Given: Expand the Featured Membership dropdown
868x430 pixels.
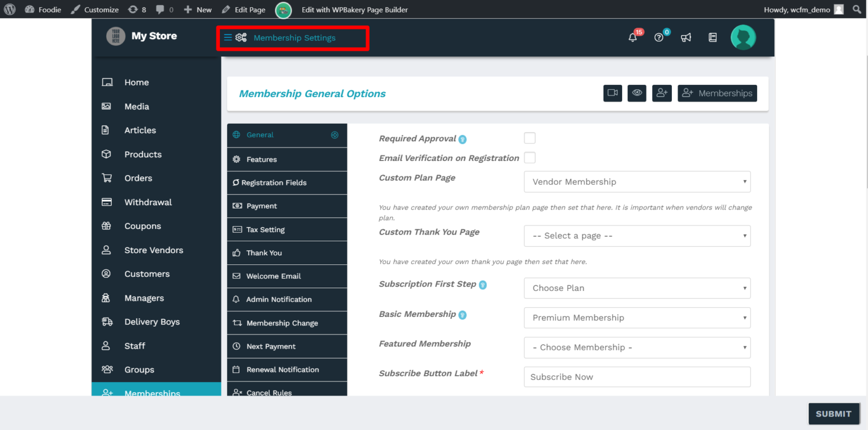Looking at the screenshot, I should (x=637, y=348).
